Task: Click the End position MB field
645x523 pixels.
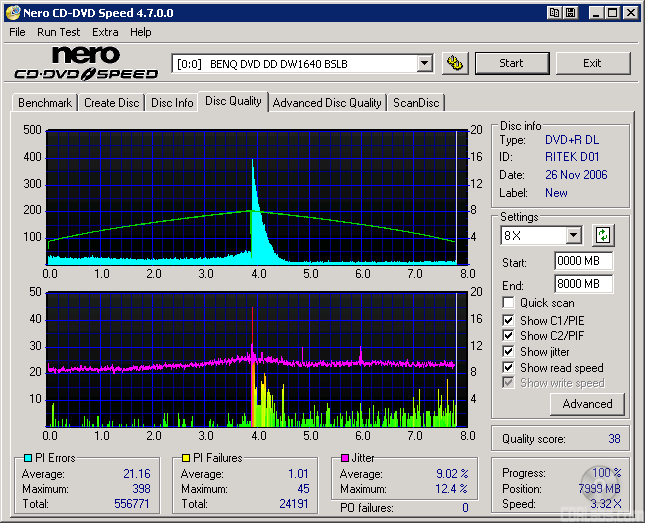Action: [583, 284]
